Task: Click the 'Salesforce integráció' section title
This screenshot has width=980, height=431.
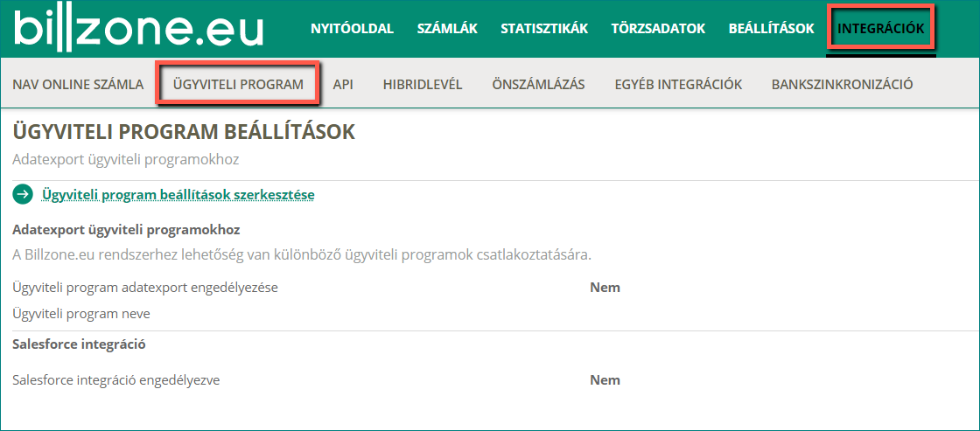Action: [x=80, y=344]
